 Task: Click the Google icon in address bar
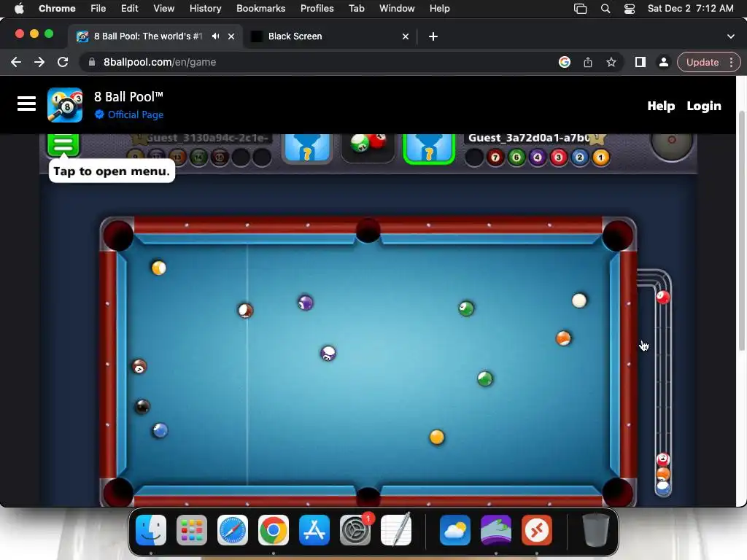[565, 62]
